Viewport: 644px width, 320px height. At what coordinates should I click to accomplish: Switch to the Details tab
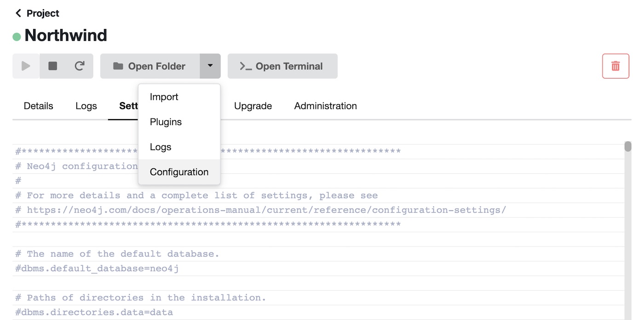point(38,106)
